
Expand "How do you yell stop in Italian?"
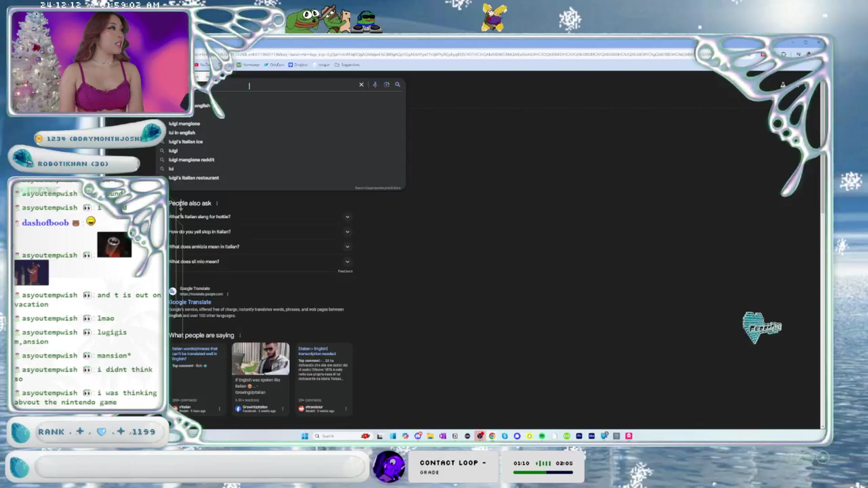coord(260,232)
